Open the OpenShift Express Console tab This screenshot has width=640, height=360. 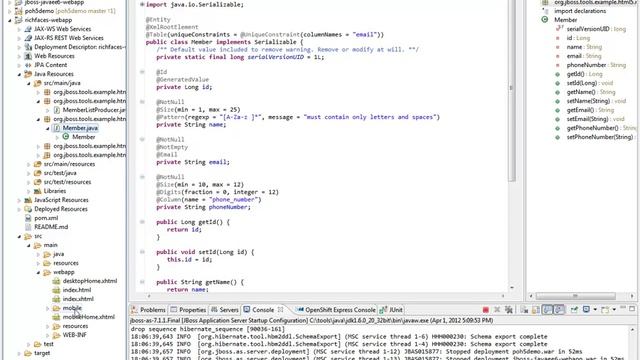(336, 310)
